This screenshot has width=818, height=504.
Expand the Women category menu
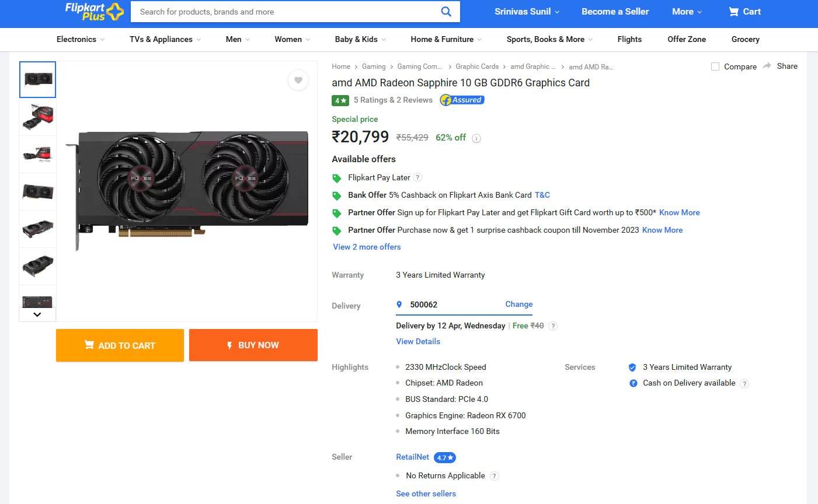(x=293, y=39)
